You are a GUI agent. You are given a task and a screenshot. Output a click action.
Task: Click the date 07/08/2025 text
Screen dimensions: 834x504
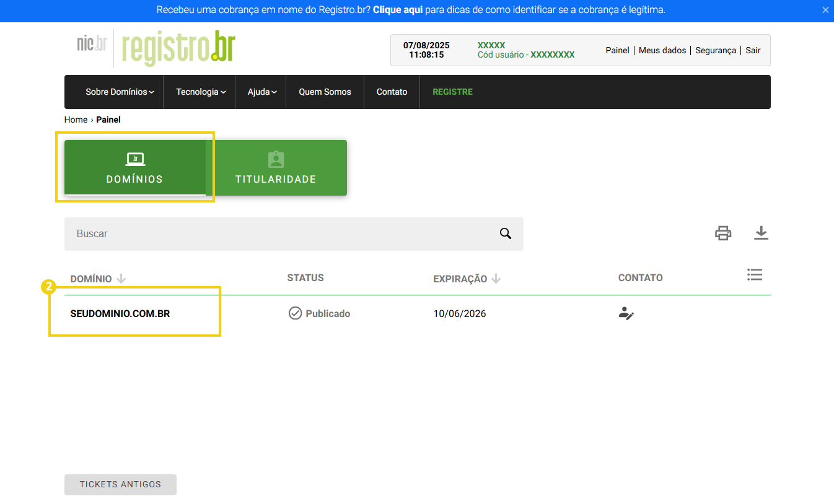[x=426, y=45]
